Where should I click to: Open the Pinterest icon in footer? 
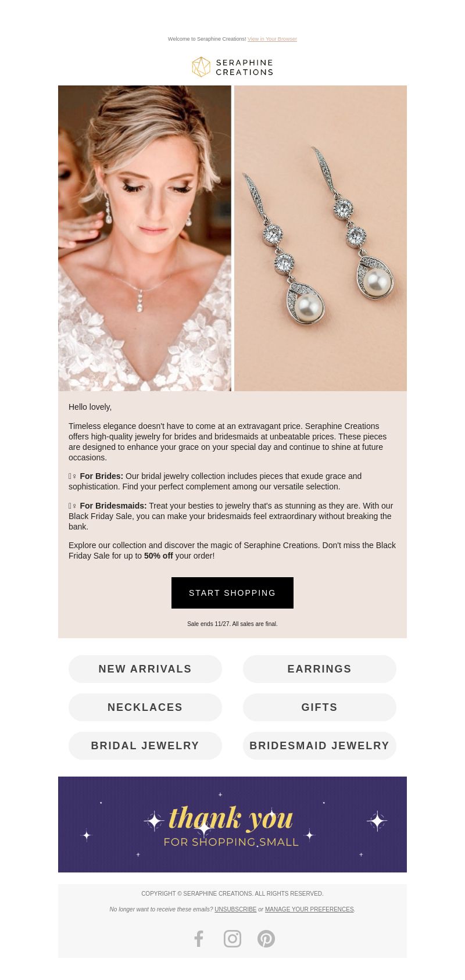pyautogui.click(x=266, y=939)
